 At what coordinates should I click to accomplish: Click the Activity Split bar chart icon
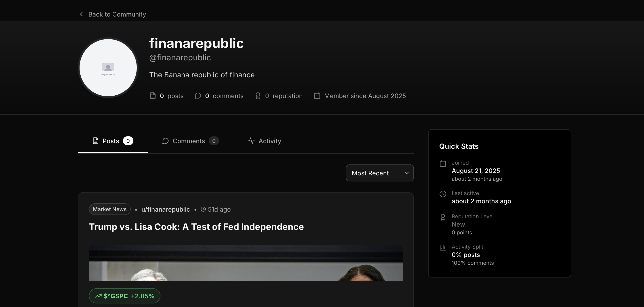[x=442, y=248]
